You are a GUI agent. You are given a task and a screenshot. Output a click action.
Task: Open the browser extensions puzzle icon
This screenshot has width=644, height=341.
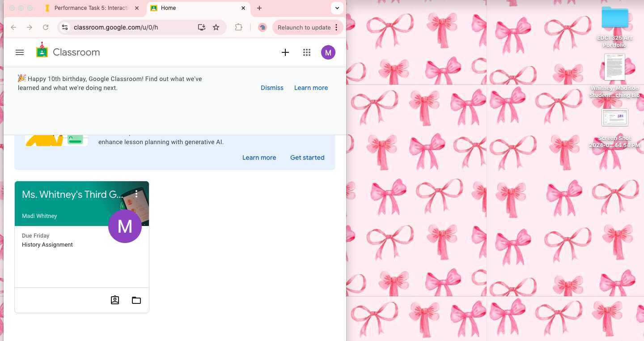tap(238, 27)
